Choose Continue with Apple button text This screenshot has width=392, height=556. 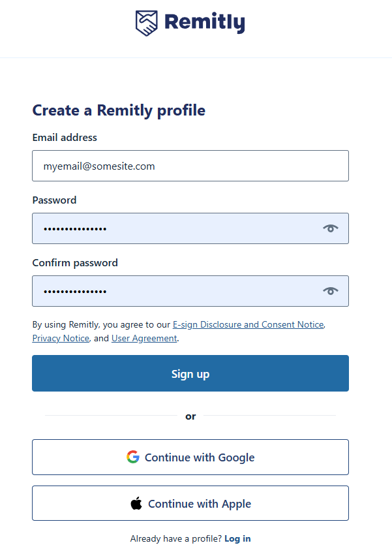coord(200,504)
